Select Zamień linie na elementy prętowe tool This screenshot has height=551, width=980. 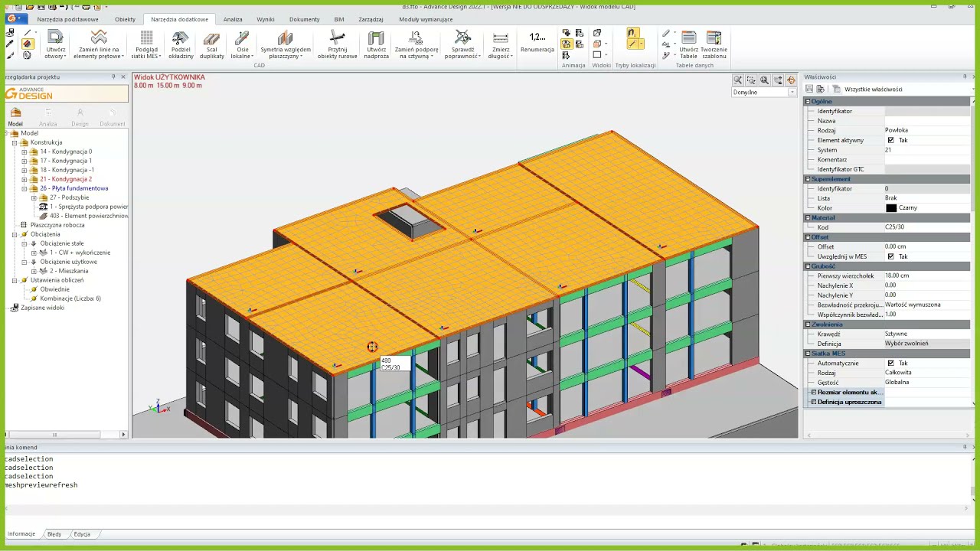click(99, 44)
